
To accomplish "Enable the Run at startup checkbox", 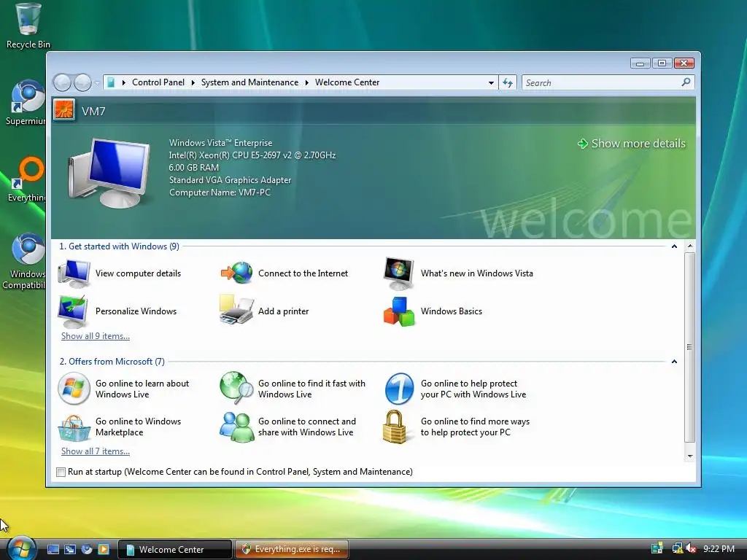I will pyautogui.click(x=61, y=472).
